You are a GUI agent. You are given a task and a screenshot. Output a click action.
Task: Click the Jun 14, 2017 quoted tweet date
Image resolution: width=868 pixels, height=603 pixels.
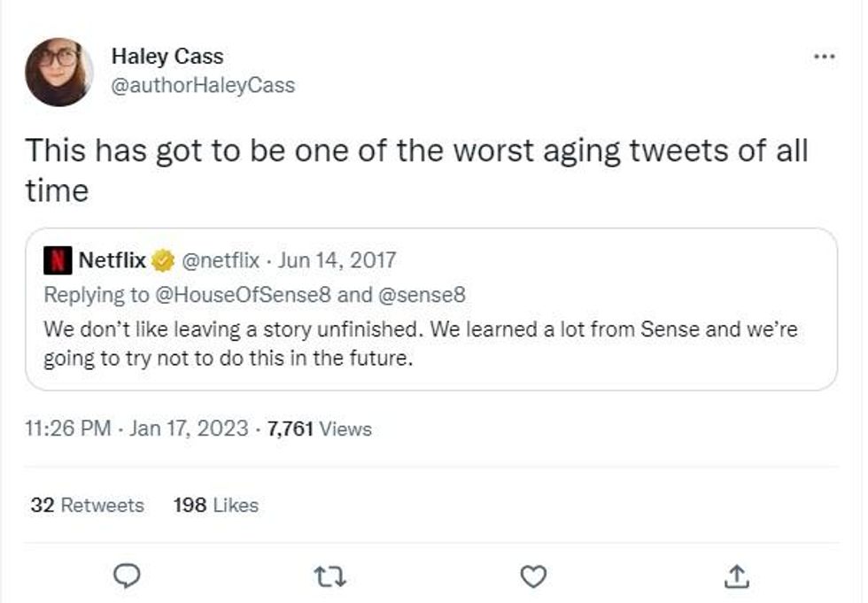click(x=337, y=260)
